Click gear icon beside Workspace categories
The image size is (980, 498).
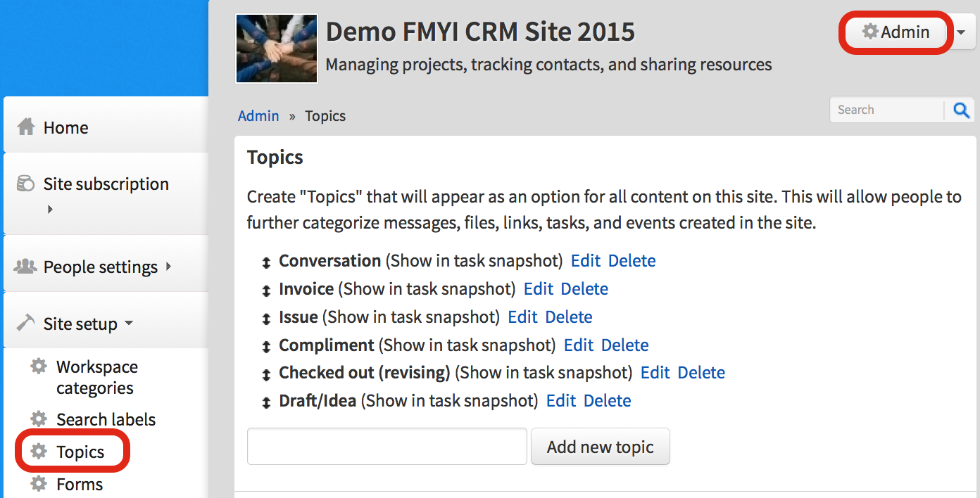[39, 367]
